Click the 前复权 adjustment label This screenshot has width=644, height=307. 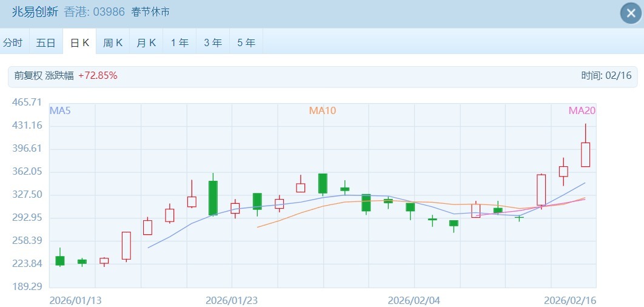[x=29, y=76]
